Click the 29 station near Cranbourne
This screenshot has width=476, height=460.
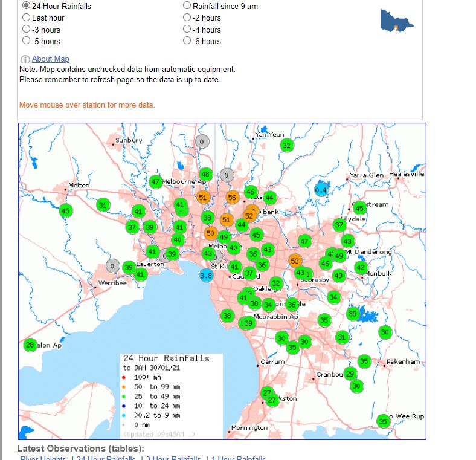350,374
